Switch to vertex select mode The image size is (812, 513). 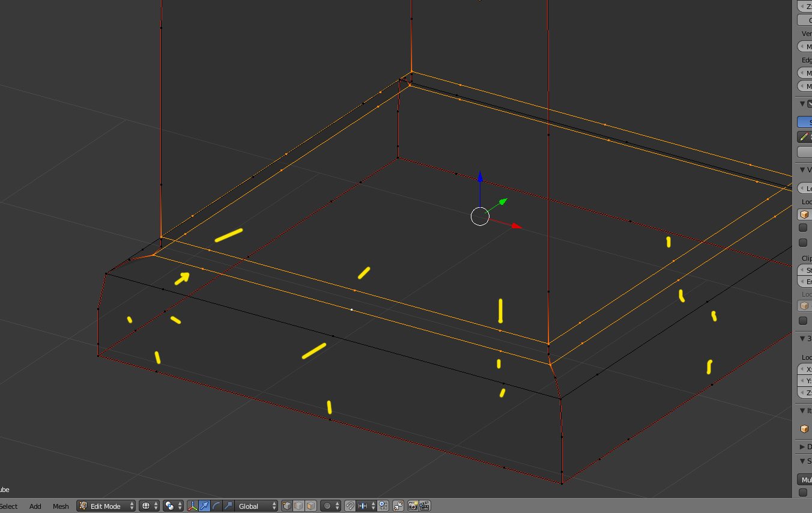287,506
